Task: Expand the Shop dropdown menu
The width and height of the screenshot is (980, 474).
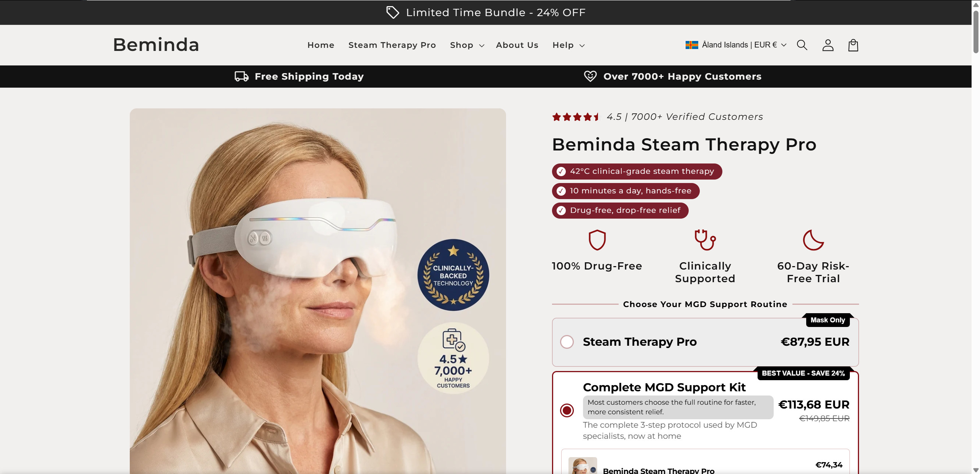Action: pos(467,45)
